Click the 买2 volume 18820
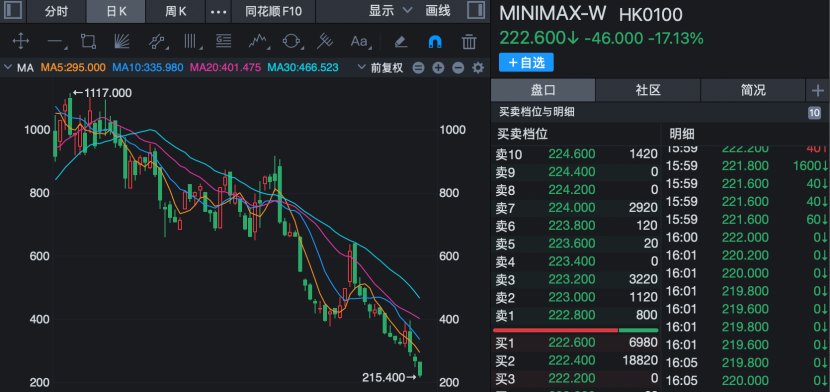This screenshot has width=830, height=392. tap(640, 361)
